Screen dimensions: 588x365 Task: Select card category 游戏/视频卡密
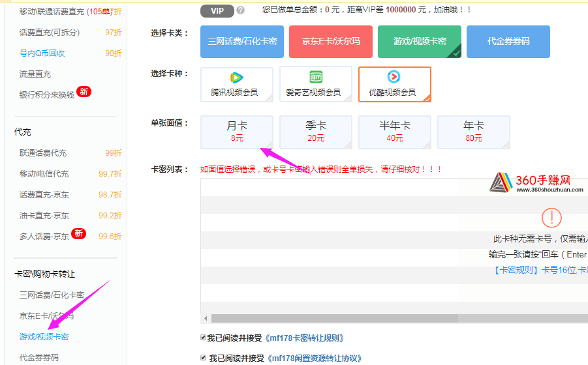pos(420,42)
